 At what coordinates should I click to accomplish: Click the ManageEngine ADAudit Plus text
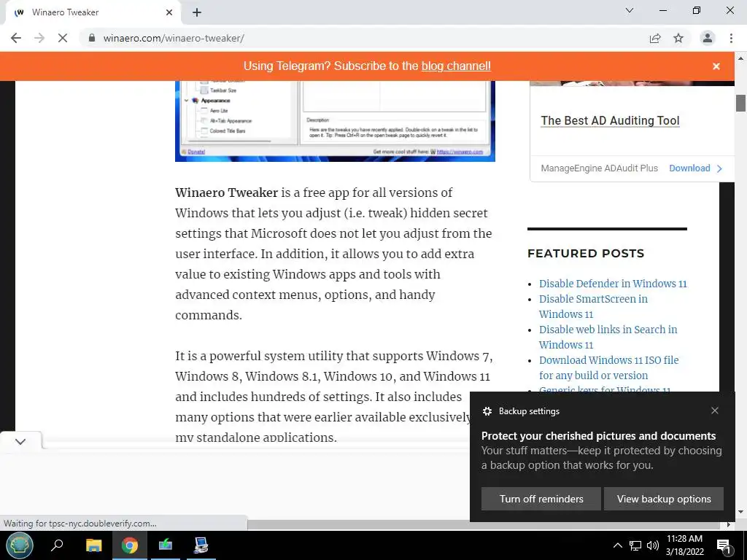(x=600, y=168)
